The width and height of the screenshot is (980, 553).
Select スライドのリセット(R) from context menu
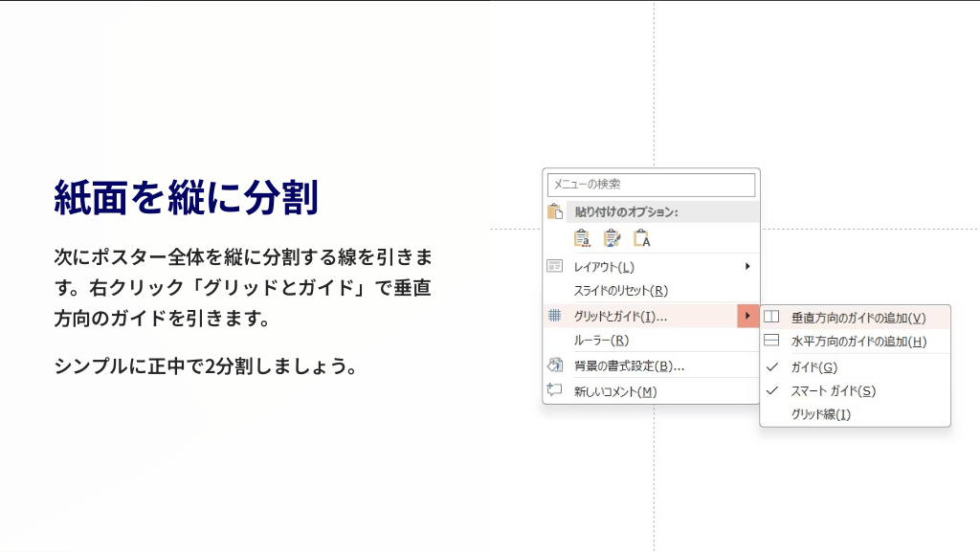pyautogui.click(x=620, y=291)
